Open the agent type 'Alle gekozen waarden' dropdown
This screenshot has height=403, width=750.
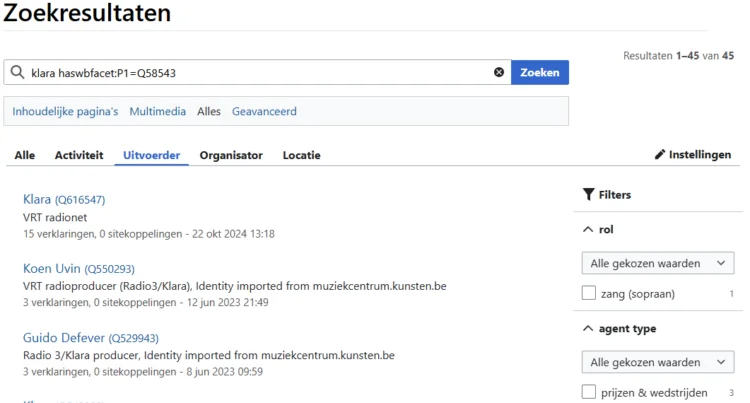(x=658, y=362)
